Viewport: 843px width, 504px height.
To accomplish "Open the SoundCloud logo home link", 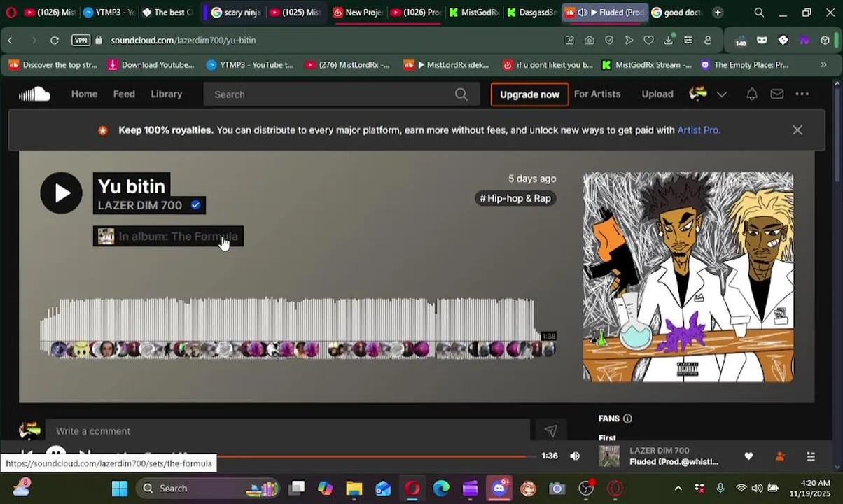I will [x=34, y=94].
